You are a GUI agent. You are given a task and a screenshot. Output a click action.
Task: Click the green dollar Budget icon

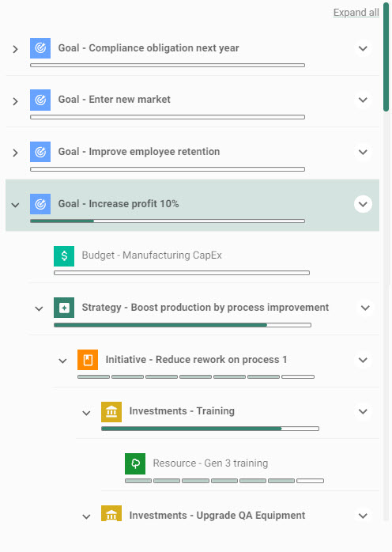click(64, 256)
